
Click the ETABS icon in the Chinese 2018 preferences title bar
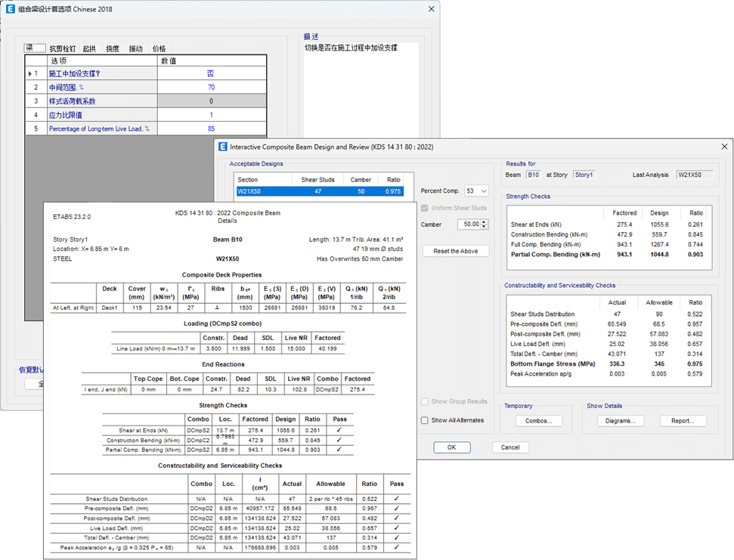point(11,9)
